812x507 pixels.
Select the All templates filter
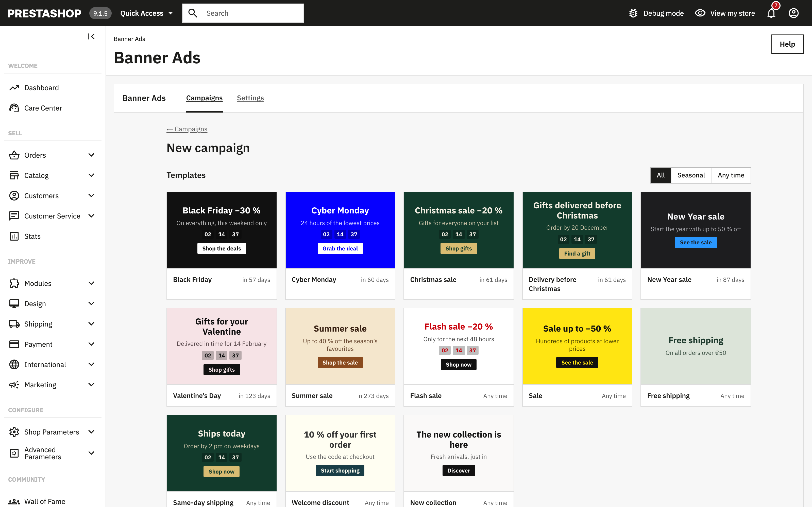coord(661,175)
